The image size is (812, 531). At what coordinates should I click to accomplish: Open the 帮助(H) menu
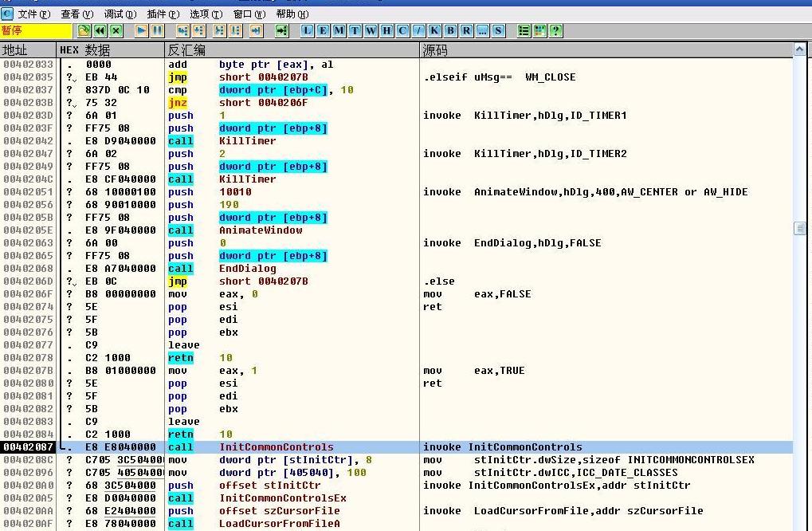(x=292, y=14)
